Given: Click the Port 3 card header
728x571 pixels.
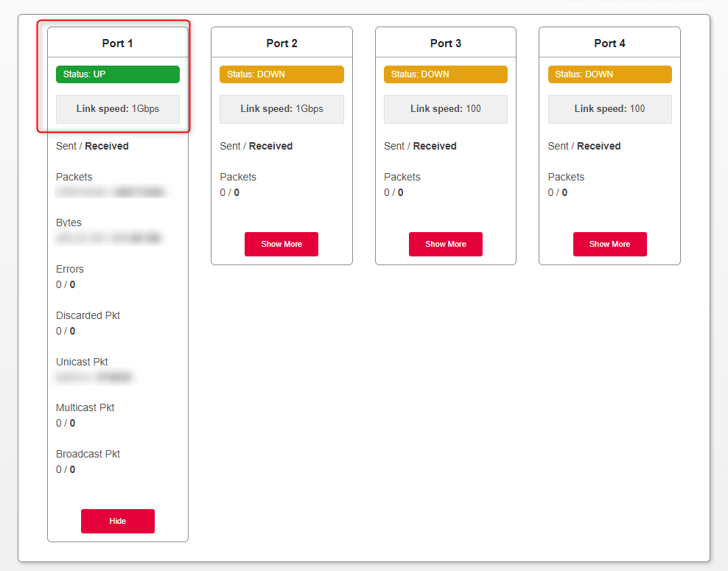Looking at the screenshot, I should point(446,43).
